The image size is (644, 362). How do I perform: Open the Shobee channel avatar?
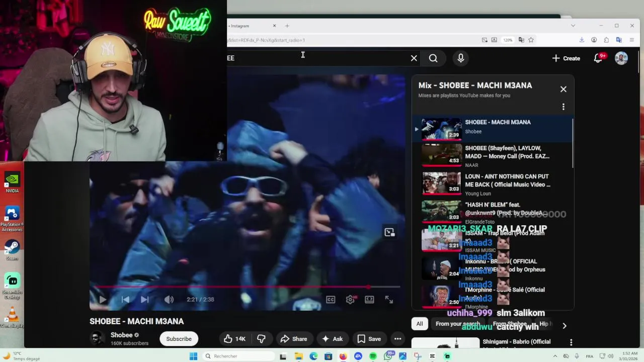click(97, 339)
